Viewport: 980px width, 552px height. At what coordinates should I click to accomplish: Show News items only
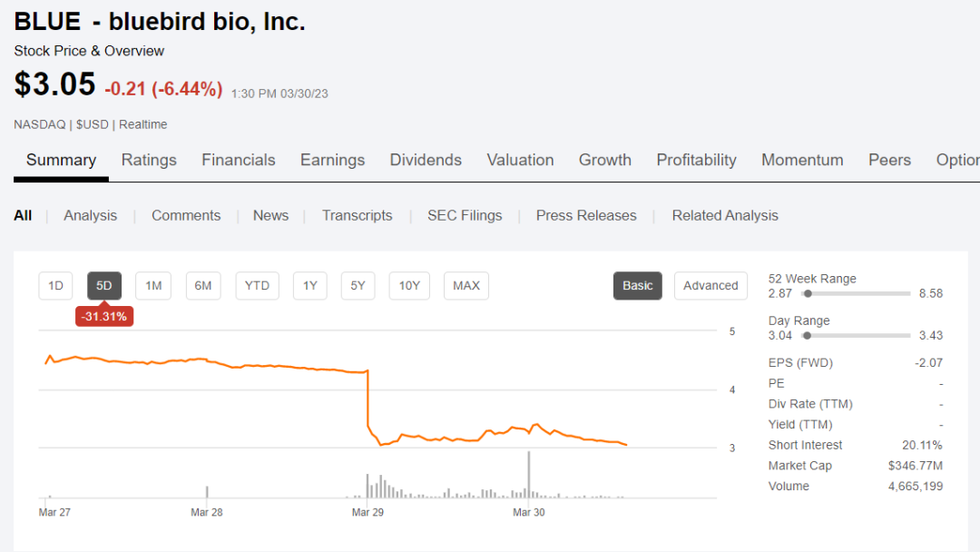coord(270,216)
